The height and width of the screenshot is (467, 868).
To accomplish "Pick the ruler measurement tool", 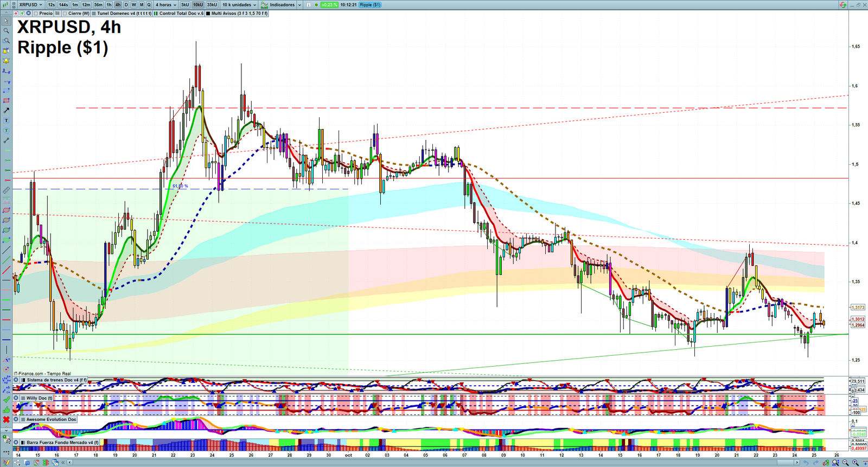I will coord(6,190).
